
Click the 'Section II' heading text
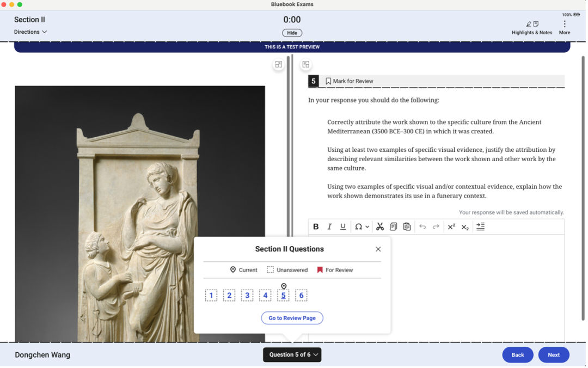coord(29,20)
